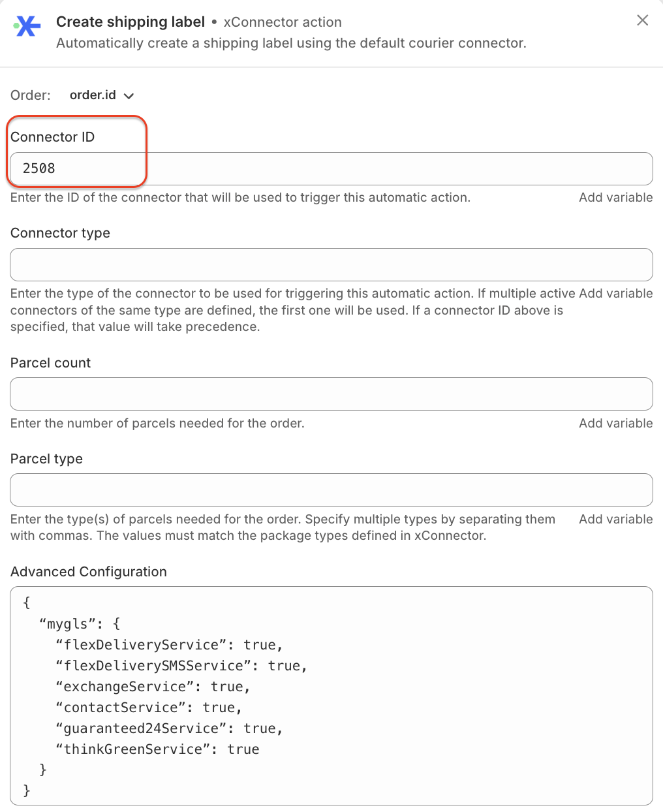
Task: Add variable to the Connector ID field
Action: pyautogui.click(x=615, y=198)
